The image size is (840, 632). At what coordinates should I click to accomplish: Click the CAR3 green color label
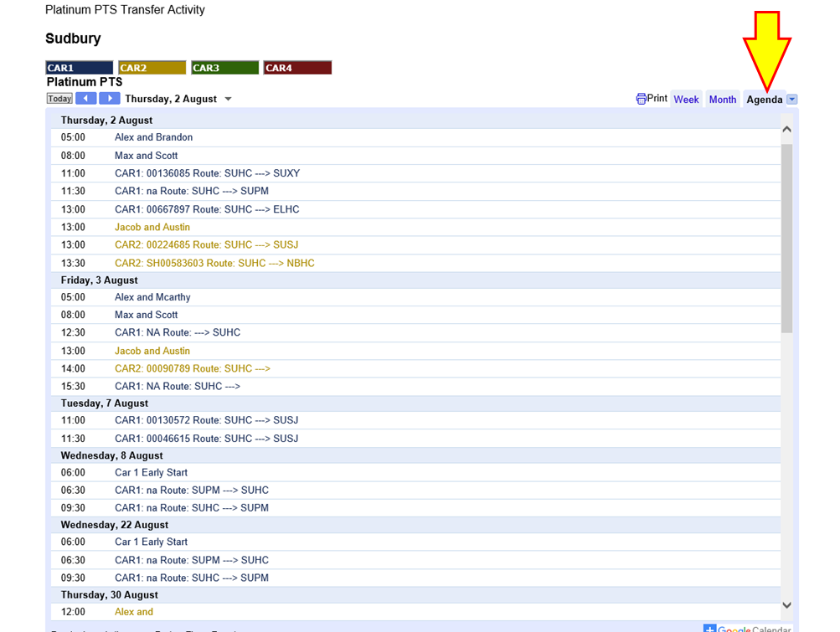click(x=224, y=68)
